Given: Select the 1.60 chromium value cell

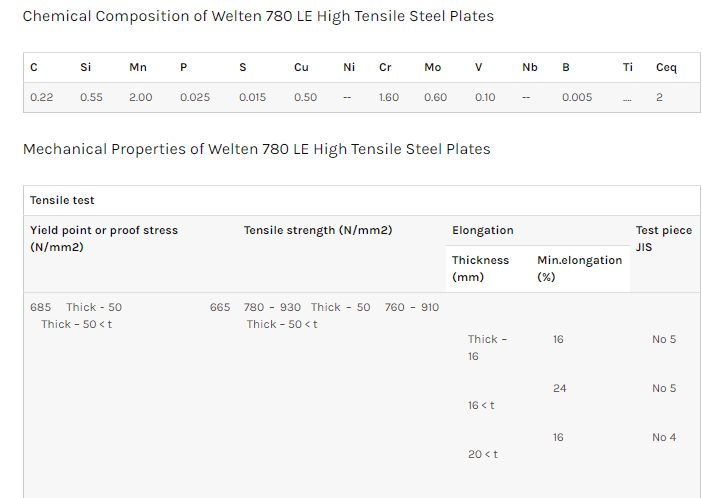Looking at the screenshot, I should [x=389, y=97].
